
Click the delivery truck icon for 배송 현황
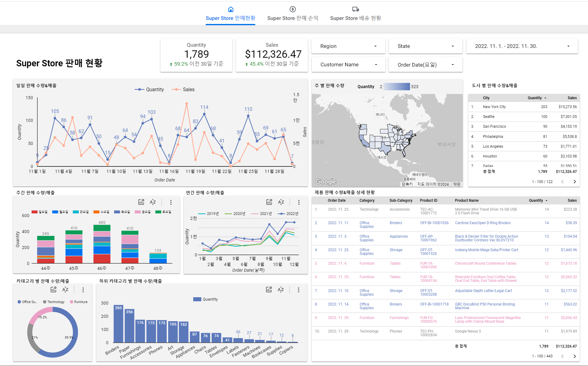tap(355, 9)
